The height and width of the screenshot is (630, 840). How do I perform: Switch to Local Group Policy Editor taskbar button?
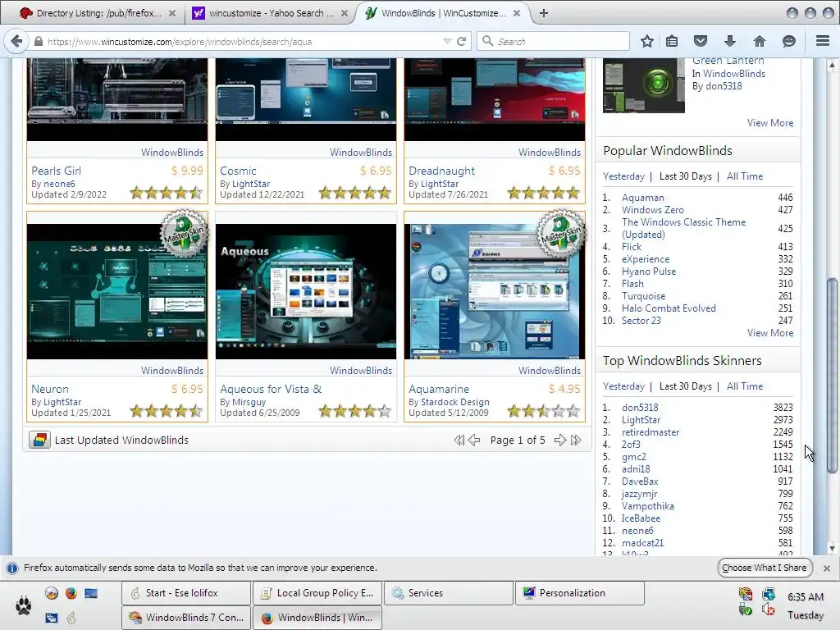tap(317, 593)
